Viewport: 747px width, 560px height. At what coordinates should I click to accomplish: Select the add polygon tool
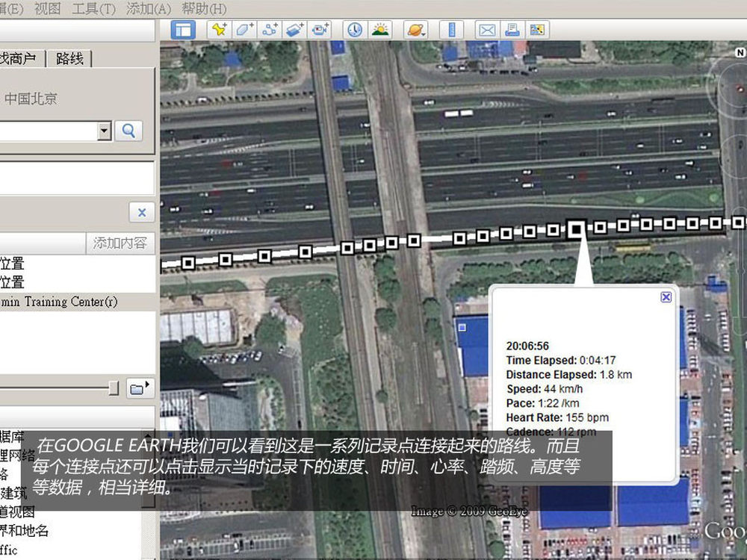[244, 30]
